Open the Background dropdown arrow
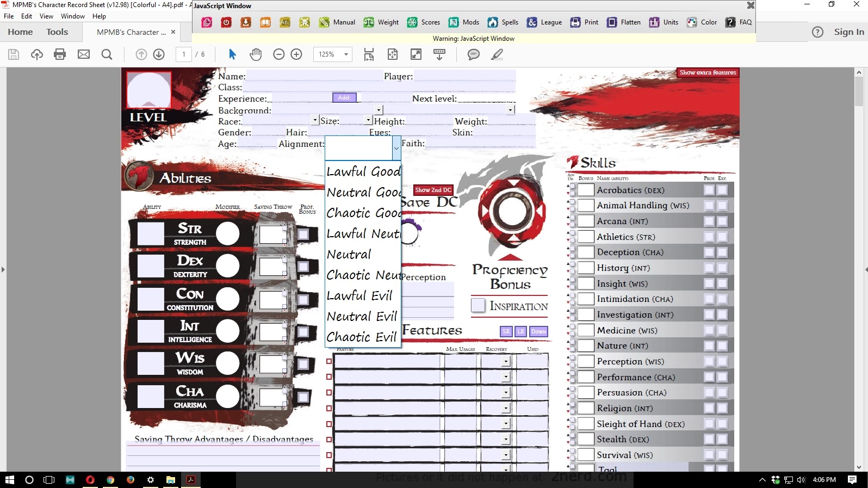The height and width of the screenshot is (488, 868). pyautogui.click(x=379, y=110)
